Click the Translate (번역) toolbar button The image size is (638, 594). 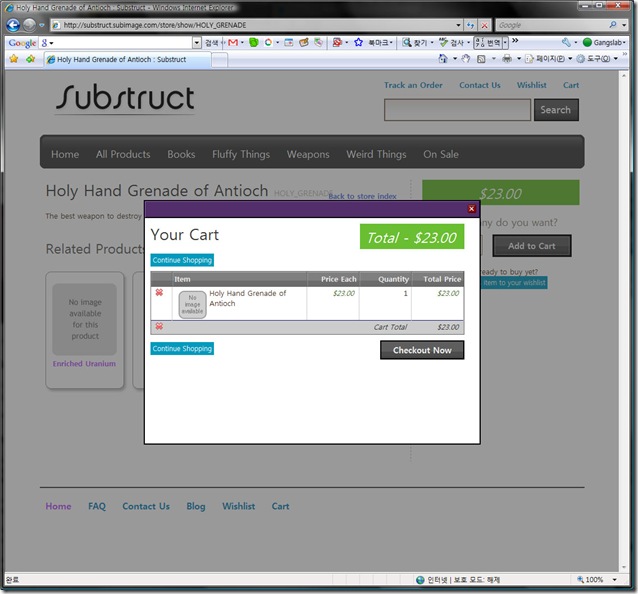[x=488, y=42]
